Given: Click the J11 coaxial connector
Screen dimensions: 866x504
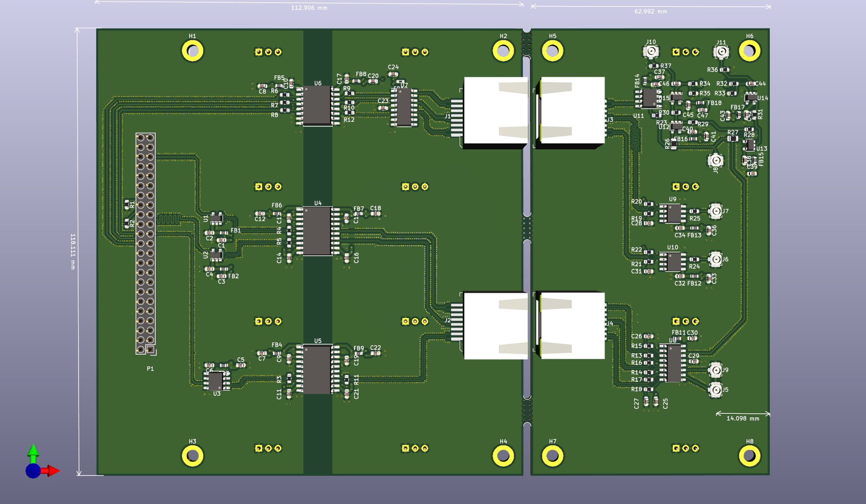Looking at the screenshot, I should [721, 51].
